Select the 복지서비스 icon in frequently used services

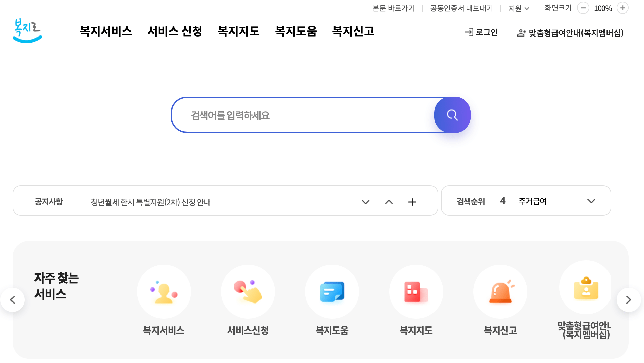point(164,291)
